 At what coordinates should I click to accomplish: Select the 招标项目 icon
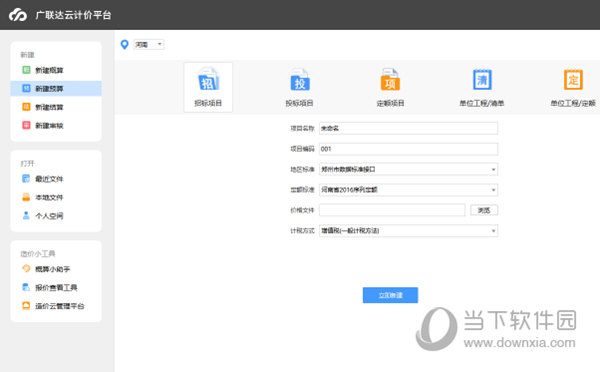click(x=208, y=80)
